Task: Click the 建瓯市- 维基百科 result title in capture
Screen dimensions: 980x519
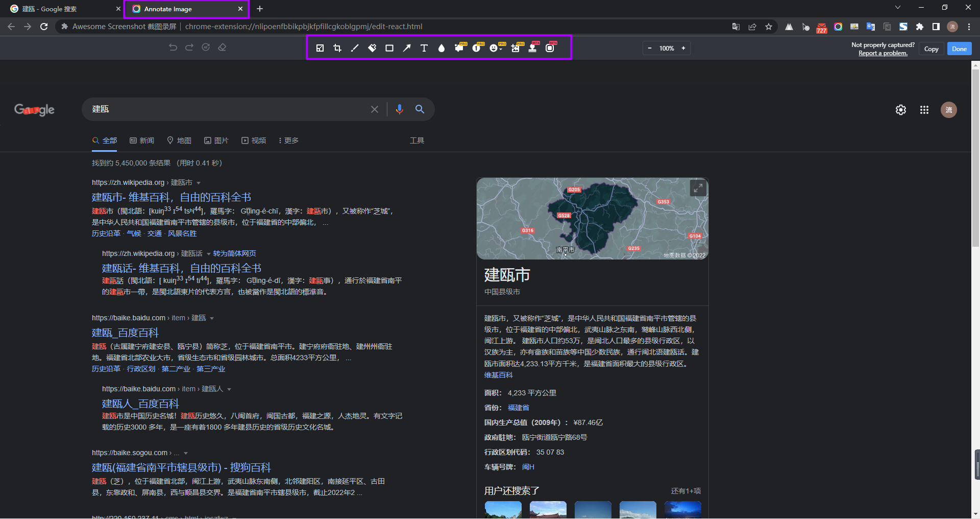Action: pyautogui.click(x=171, y=197)
